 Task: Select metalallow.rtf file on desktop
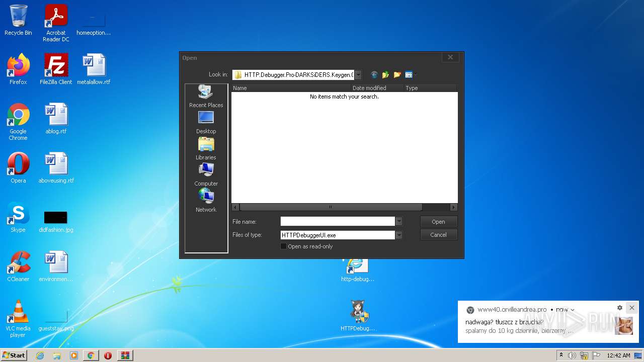click(94, 69)
